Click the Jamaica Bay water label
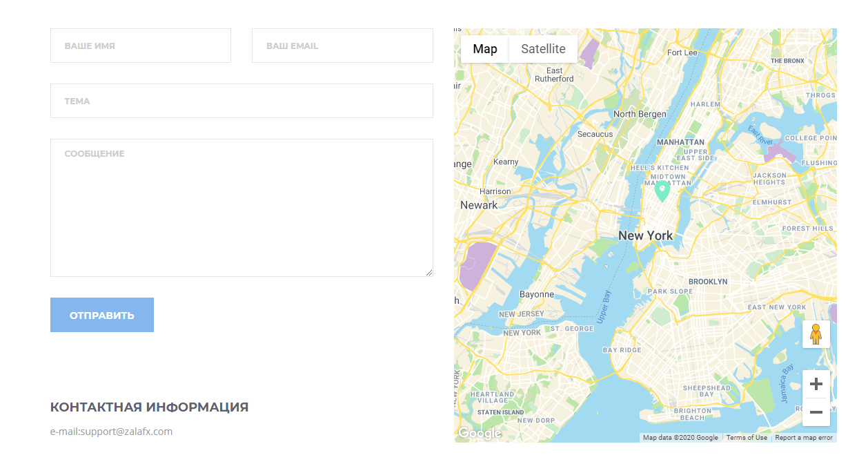Screen dimensions: 868x464 coord(787,383)
